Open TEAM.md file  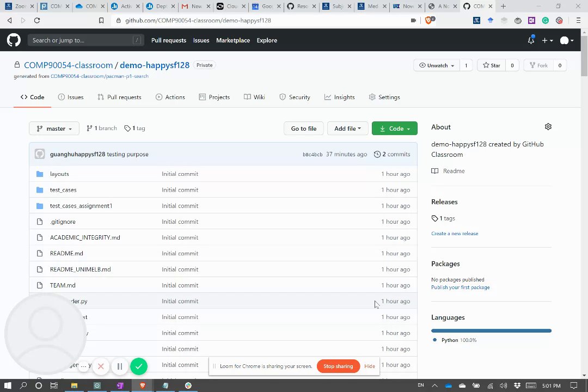pyautogui.click(x=63, y=285)
